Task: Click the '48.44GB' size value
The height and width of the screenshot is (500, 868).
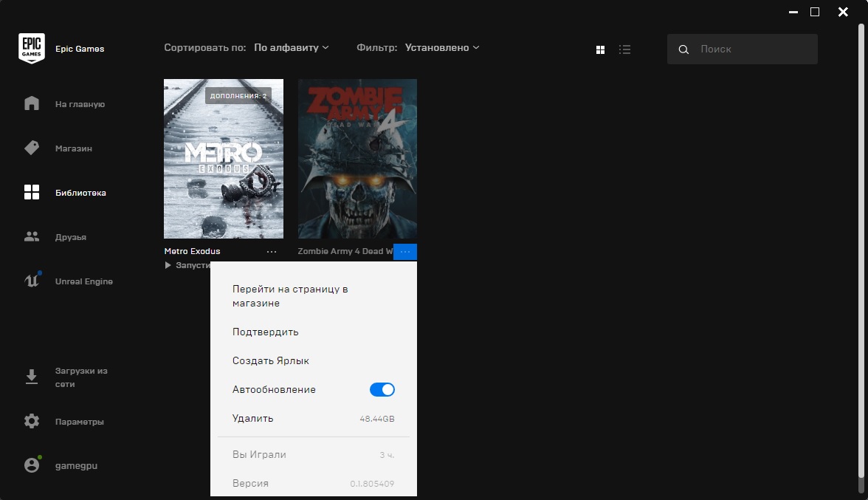Action: pyautogui.click(x=377, y=419)
